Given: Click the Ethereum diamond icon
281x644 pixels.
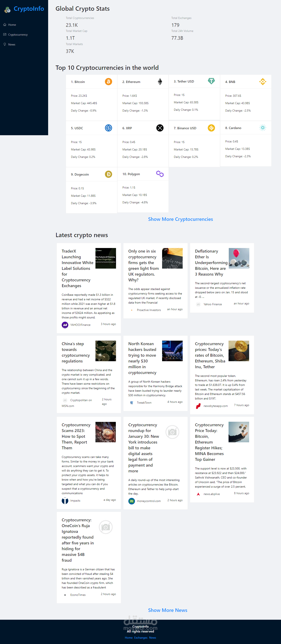Looking at the screenshot, I should coord(160,82).
